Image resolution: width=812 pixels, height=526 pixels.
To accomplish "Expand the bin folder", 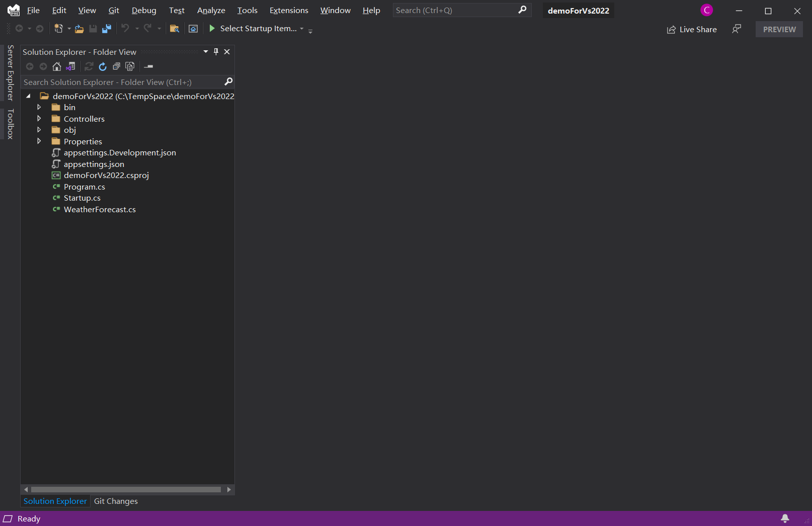I will 39,107.
